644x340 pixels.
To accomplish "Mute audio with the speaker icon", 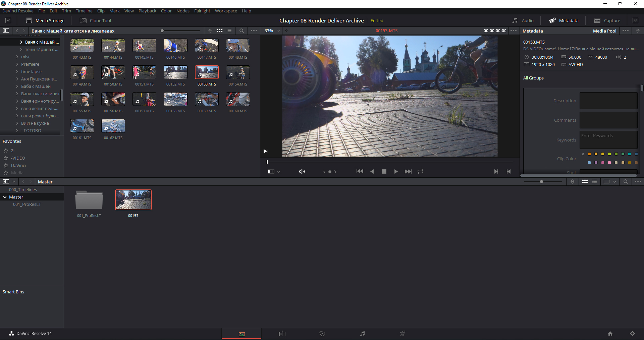I will (x=302, y=171).
